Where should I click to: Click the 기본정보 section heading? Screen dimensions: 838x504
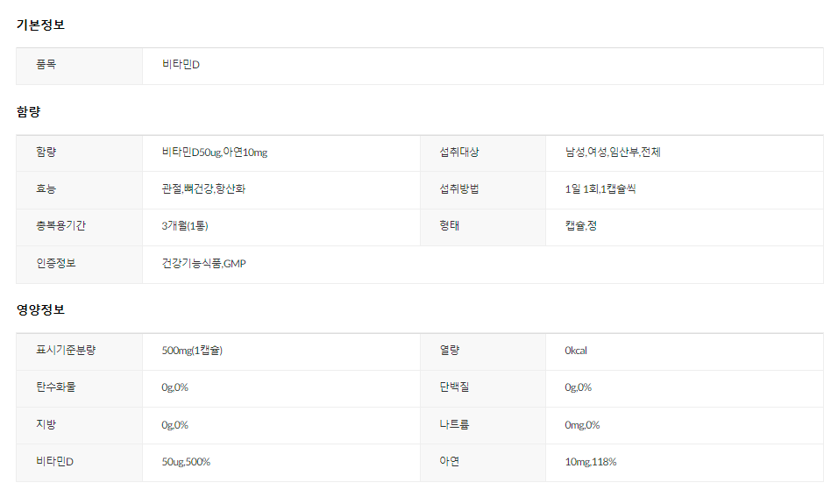(x=40, y=25)
